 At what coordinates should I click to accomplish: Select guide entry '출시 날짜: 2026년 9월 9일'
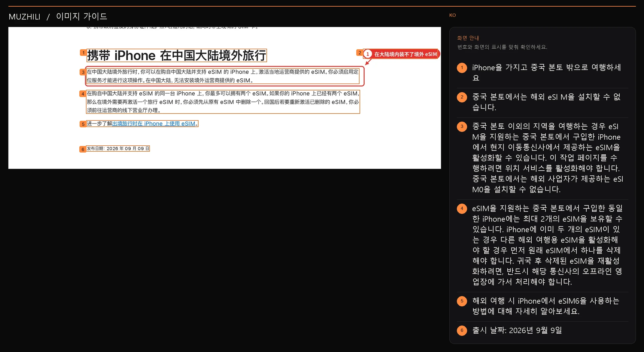click(542, 330)
